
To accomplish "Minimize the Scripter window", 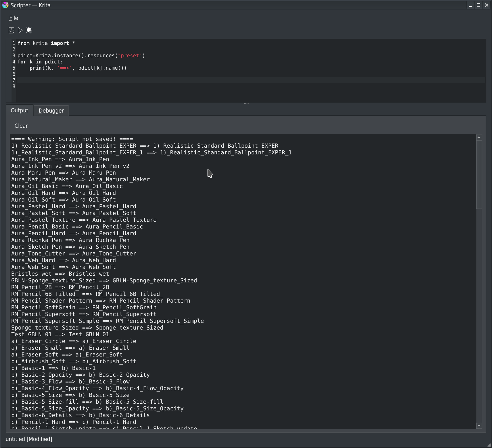I will coord(470,5).
